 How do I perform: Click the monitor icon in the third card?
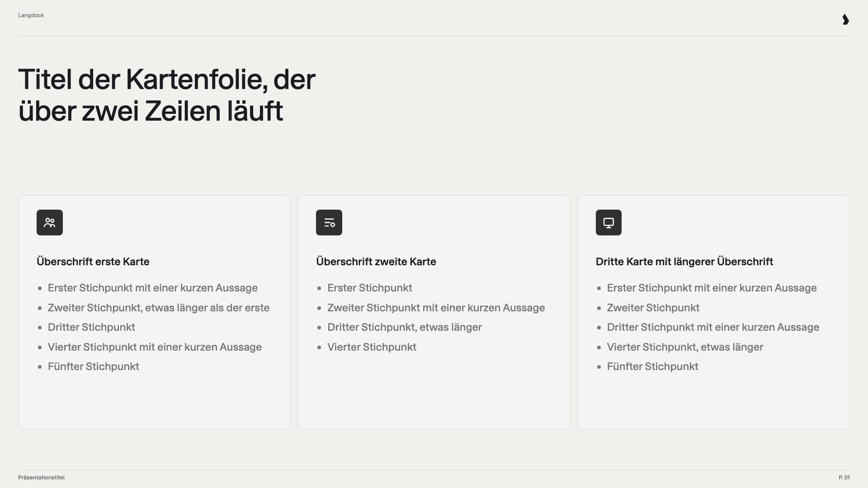point(609,222)
